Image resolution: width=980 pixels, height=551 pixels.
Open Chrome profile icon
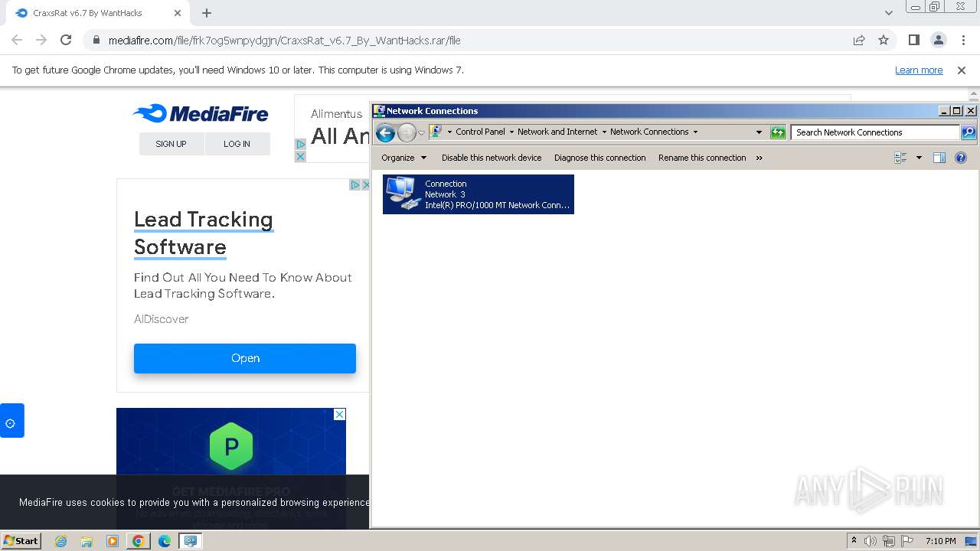939,40
